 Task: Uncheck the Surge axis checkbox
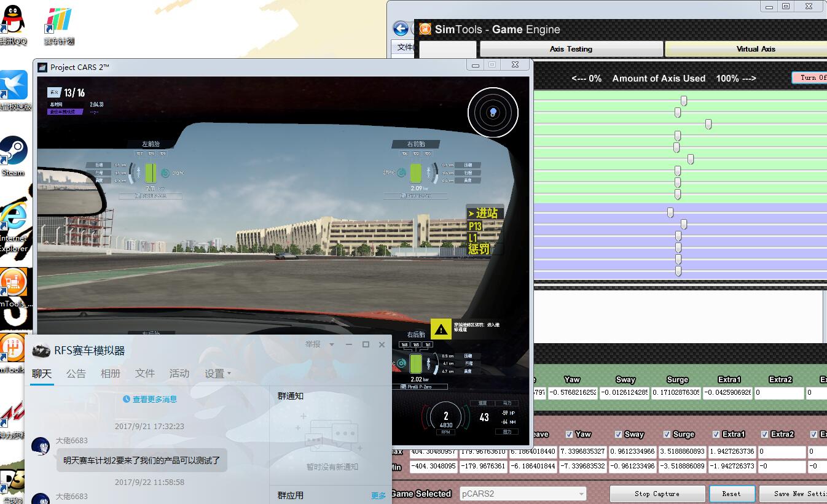[x=667, y=434]
